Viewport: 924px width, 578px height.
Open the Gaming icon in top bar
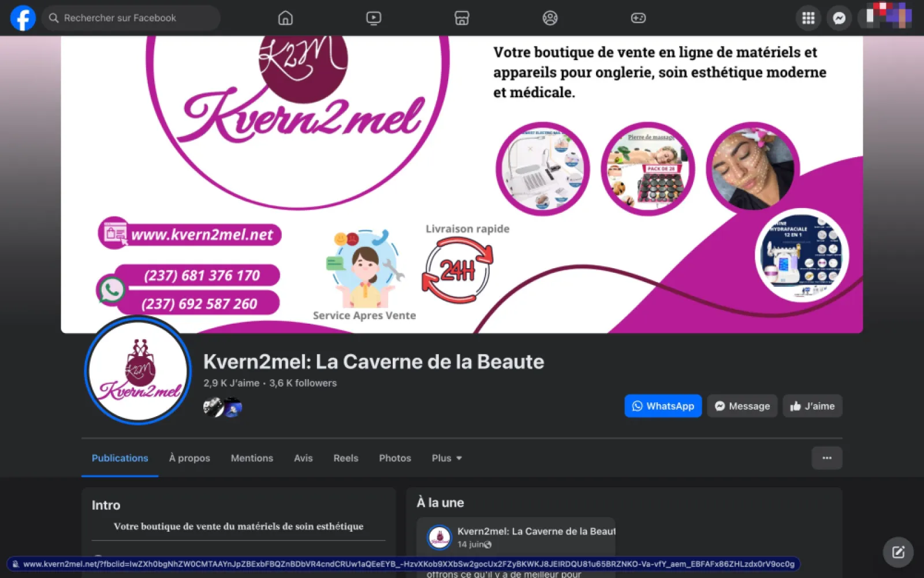(638, 18)
